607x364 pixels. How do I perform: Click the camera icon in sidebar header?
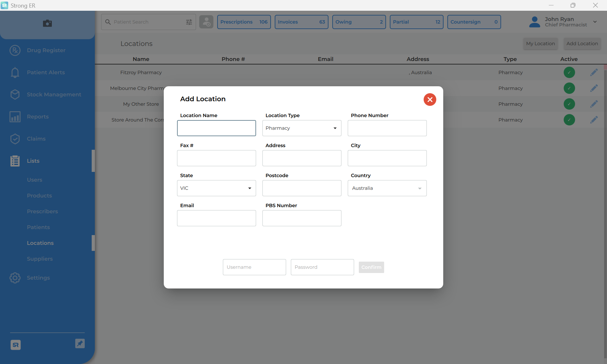click(x=47, y=23)
